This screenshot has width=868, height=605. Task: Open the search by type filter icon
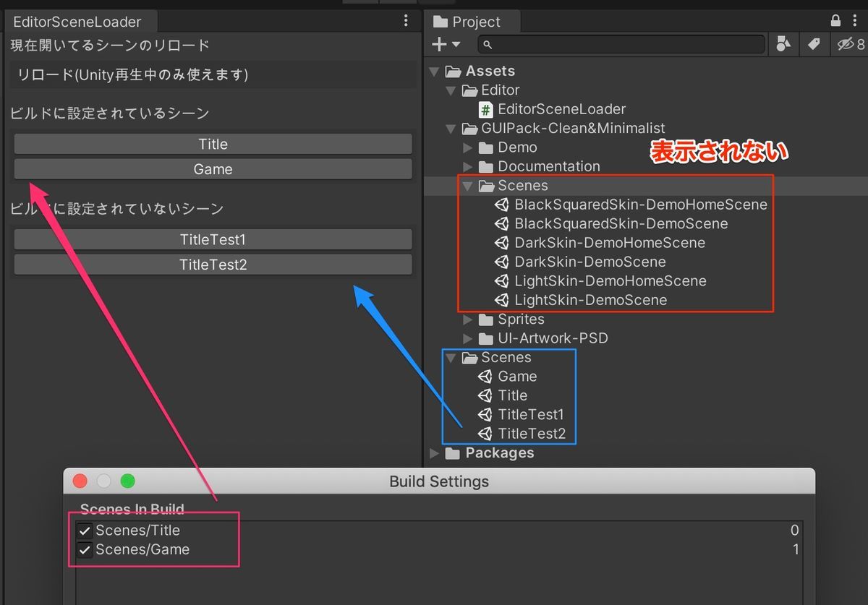(x=783, y=44)
